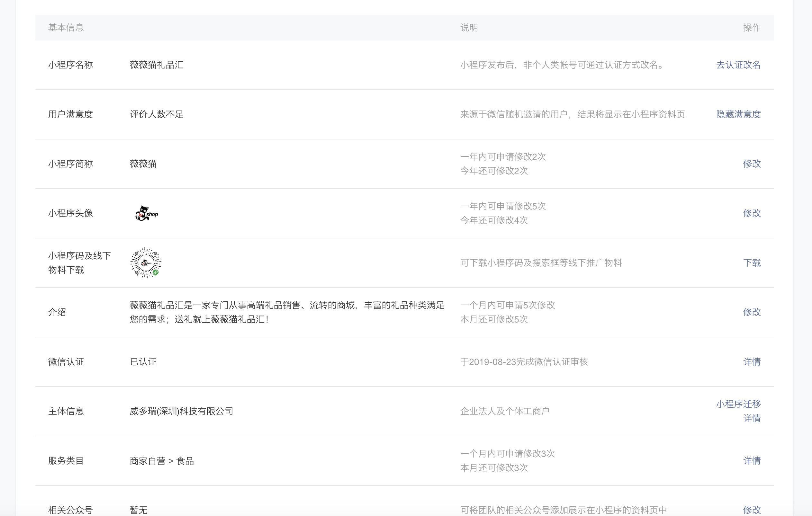Click the 基本信息 column header
The height and width of the screenshot is (516, 812).
tap(66, 28)
